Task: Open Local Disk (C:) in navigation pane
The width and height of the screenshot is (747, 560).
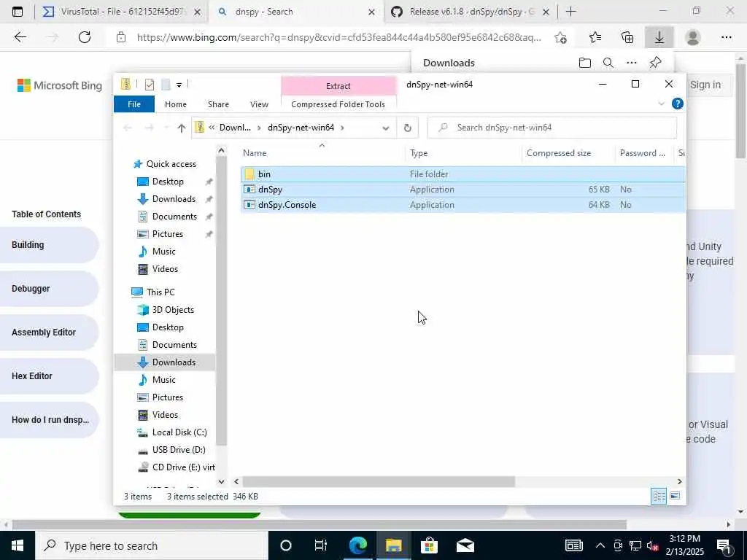Action: [179, 432]
